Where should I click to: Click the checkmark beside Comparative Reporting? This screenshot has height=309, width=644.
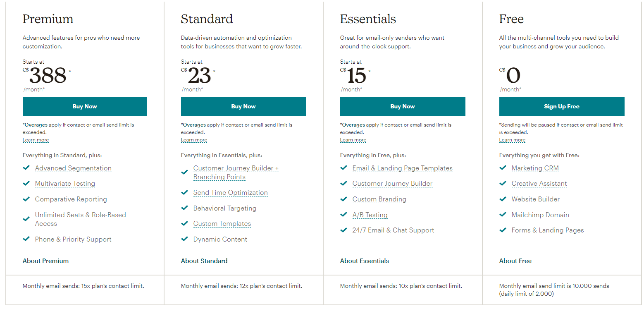point(26,199)
